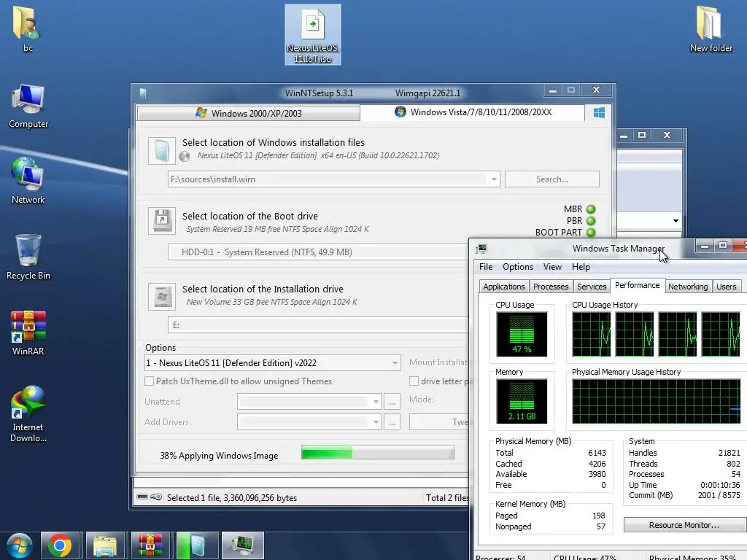This screenshot has height=560, width=747.
Task: Expand the Unattend dropdown
Action: (x=376, y=402)
